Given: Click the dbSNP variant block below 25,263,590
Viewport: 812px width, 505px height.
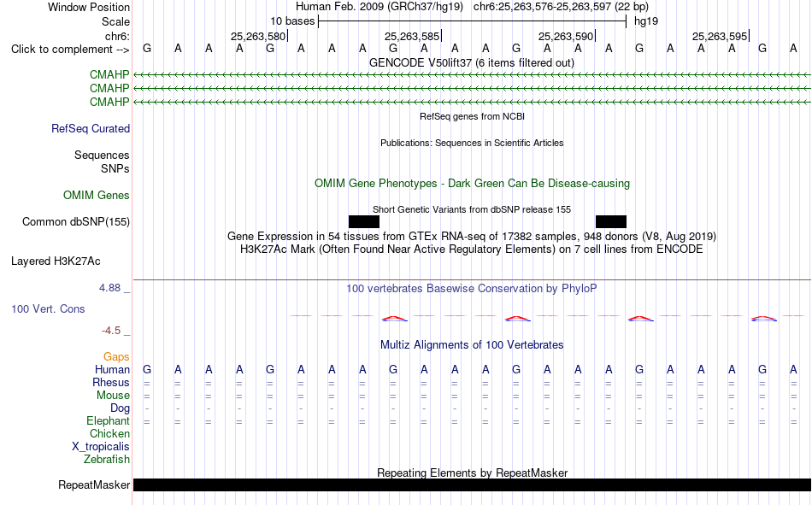Looking at the screenshot, I should pyautogui.click(x=611, y=221).
